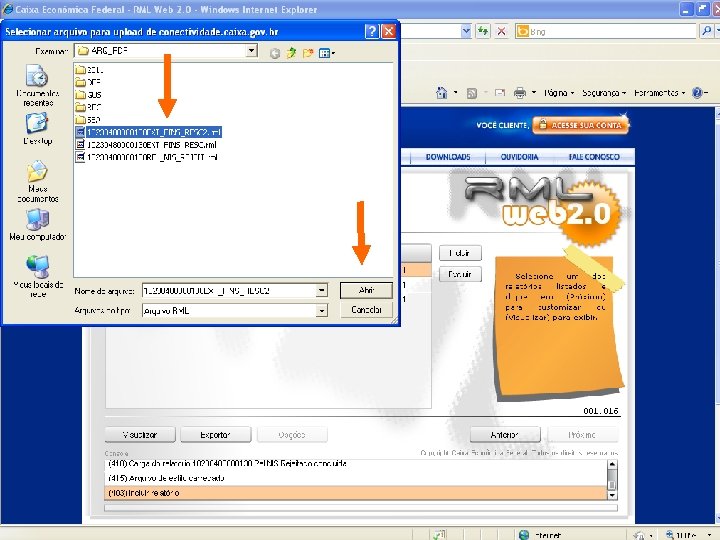Click the Acesse sua conta button

[580, 125]
